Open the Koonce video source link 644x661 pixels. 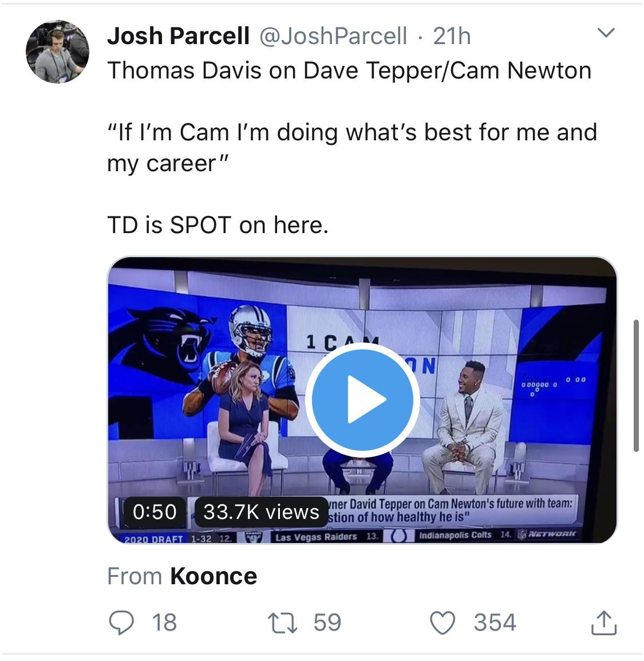(x=214, y=576)
